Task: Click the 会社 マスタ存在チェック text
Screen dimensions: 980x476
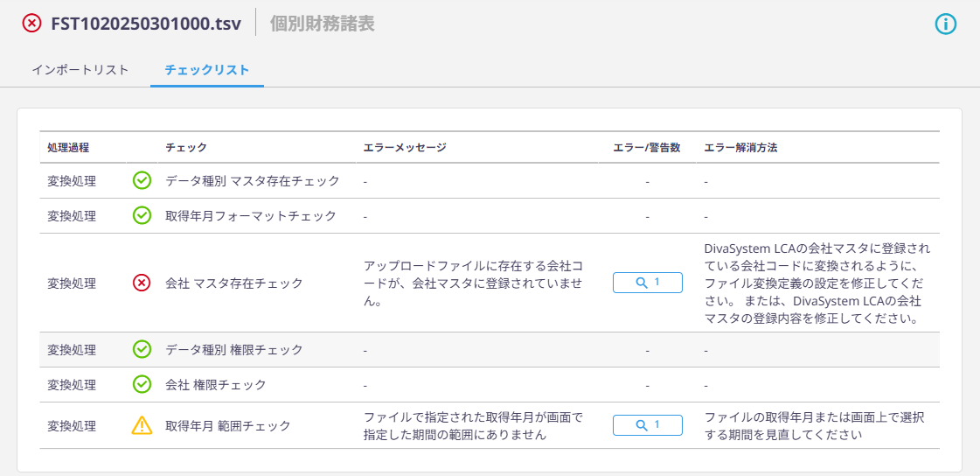Action: click(234, 283)
